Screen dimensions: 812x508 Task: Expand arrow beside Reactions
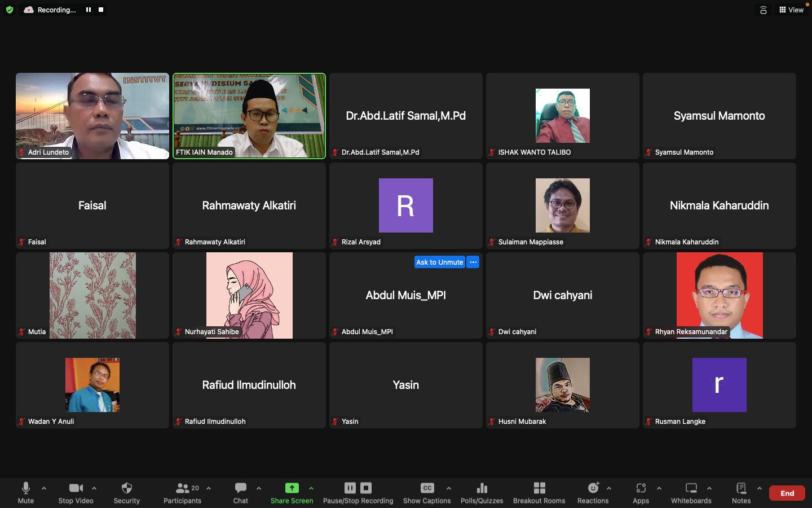pos(609,488)
